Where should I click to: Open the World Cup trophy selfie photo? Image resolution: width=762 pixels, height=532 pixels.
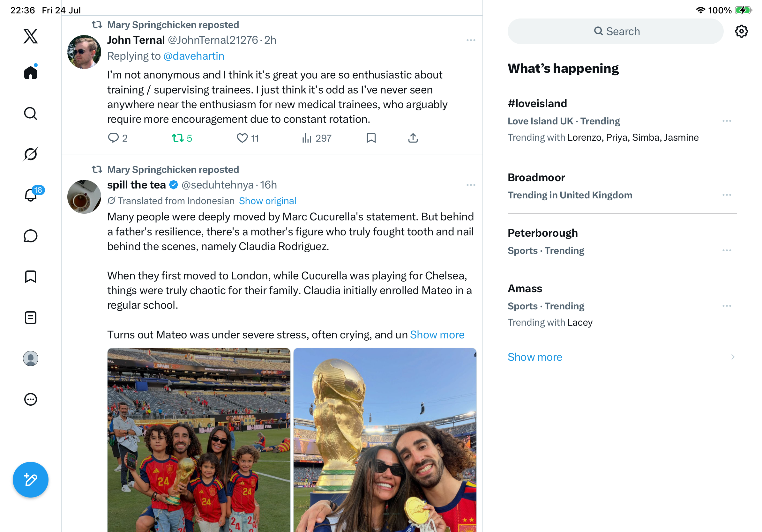pos(385,440)
